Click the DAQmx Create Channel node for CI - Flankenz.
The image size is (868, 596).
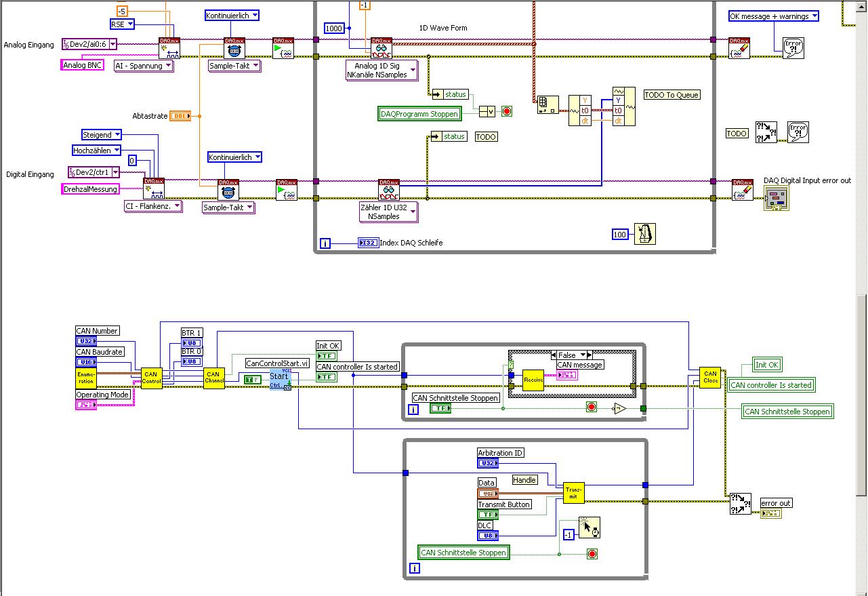[x=153, y=188]
